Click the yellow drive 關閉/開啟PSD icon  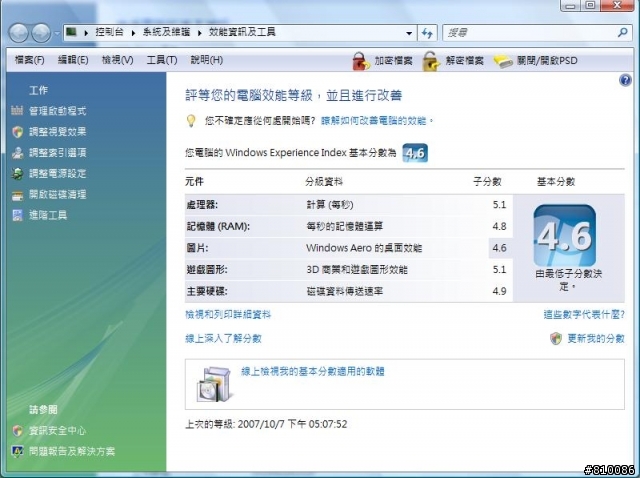[x=503, y=62]
